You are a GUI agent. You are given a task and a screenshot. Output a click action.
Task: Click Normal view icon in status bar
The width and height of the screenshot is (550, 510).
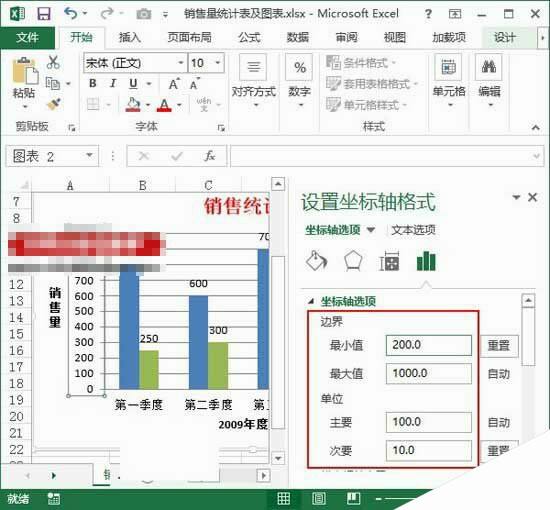coord(283,498)
